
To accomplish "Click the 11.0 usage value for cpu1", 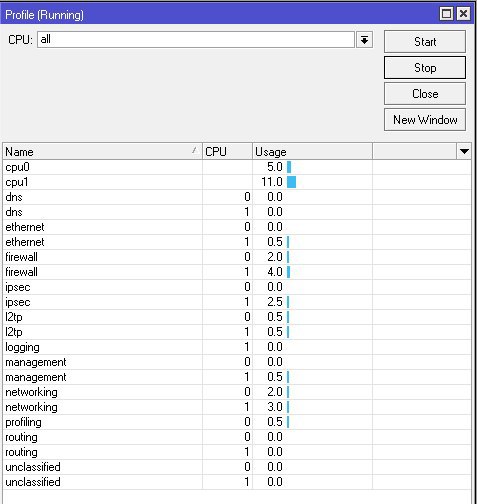I will (x=272, y=182).
